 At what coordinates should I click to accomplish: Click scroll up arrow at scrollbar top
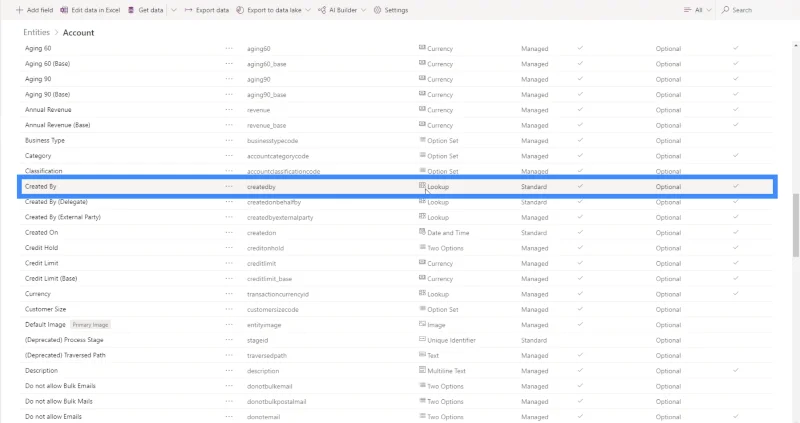click(795, 46)
